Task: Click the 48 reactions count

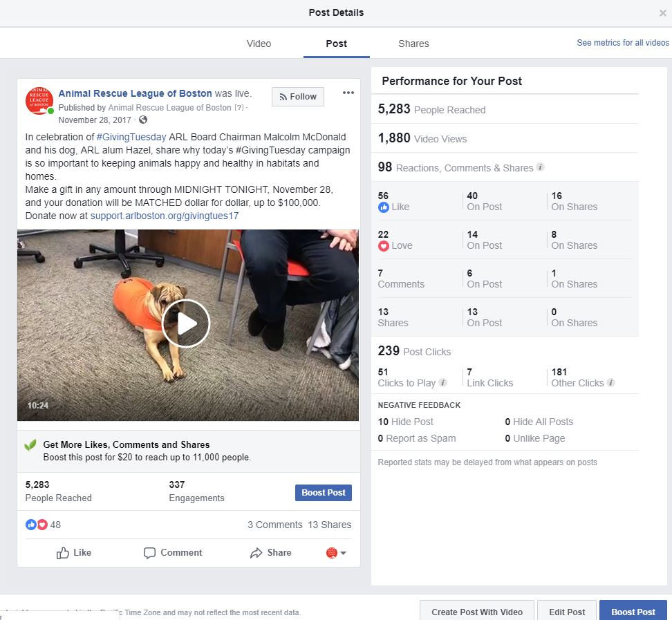Action: 55,525
